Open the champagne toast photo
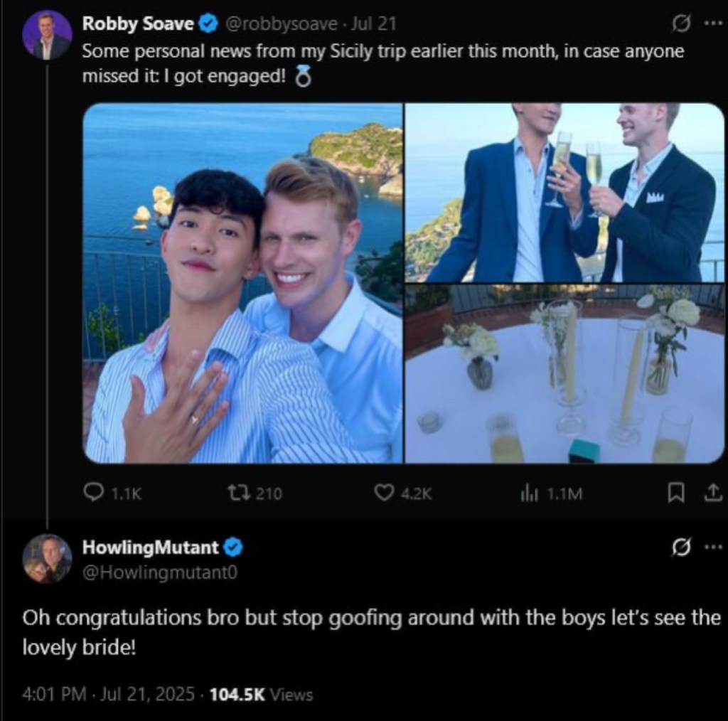 point(564,193)
